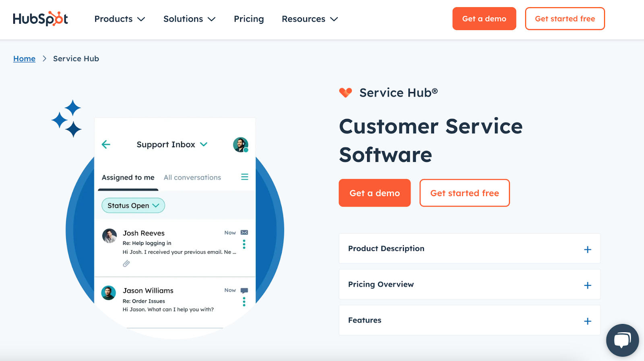Image resolution: width=644 pixels, height=361 pixels.
Task: Click the chat icon on Jason Williams row
Action: tap(244, 290)
